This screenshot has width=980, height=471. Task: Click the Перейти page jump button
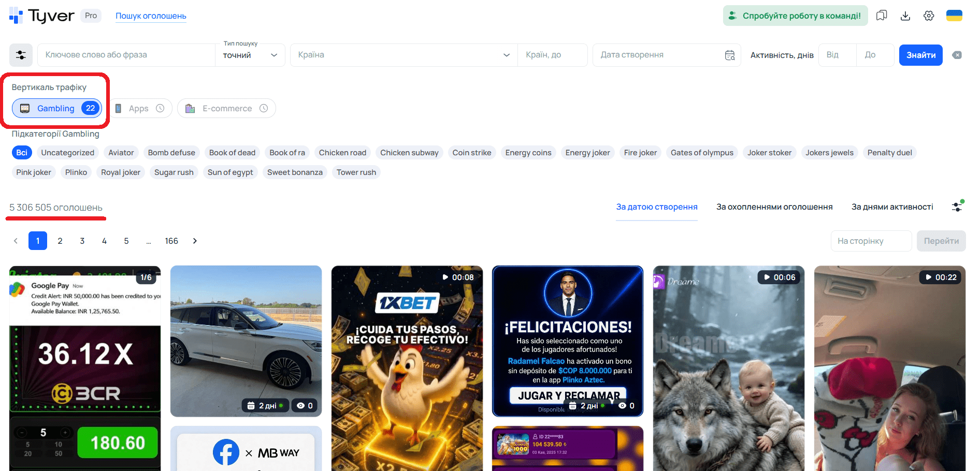click(941, 241)
